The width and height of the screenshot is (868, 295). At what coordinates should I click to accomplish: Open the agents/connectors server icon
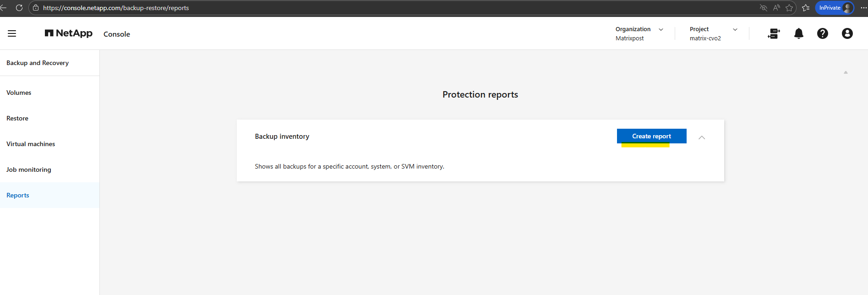[x=774, y=33]
